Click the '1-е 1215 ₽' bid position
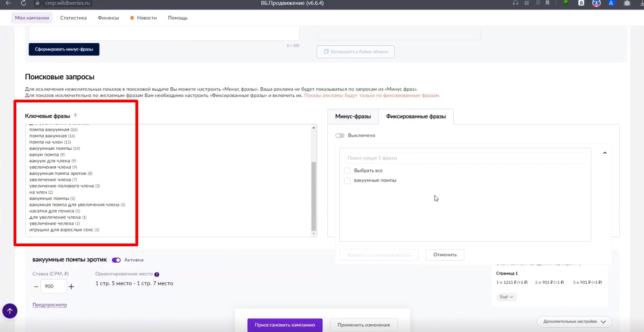Image resolution: width=644 pixels, height=332 pixels. [x=512, y=283]
